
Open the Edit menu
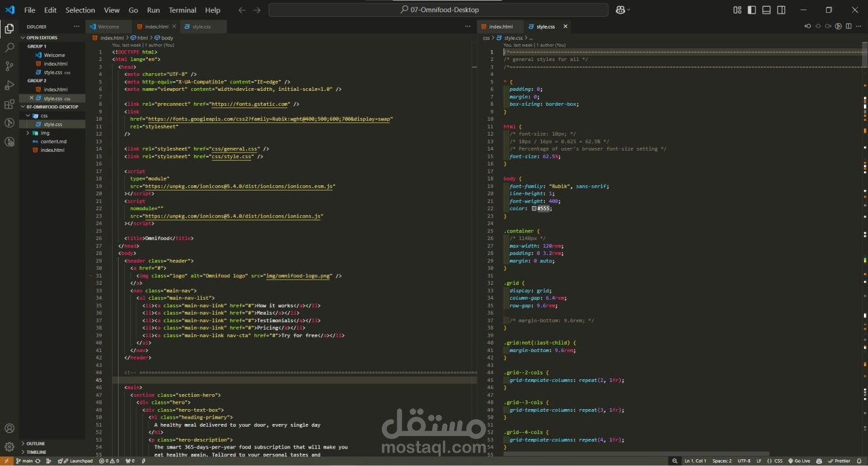coord(51,10)
